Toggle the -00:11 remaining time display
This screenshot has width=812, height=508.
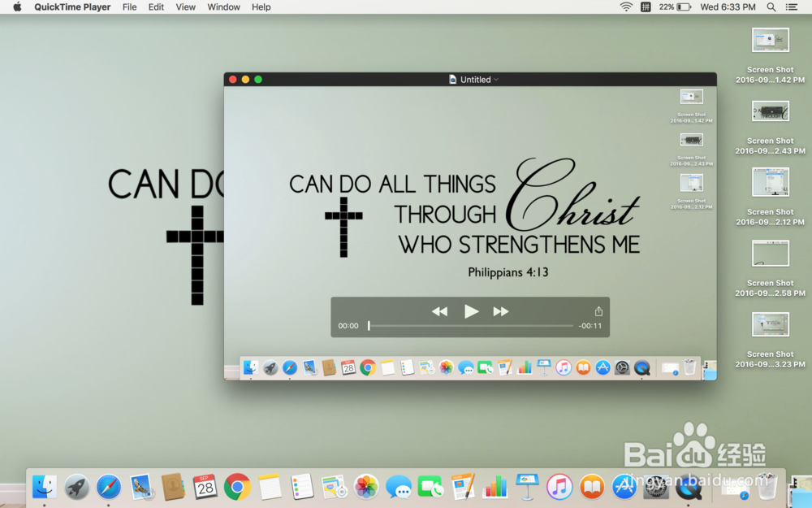[590, 326]
